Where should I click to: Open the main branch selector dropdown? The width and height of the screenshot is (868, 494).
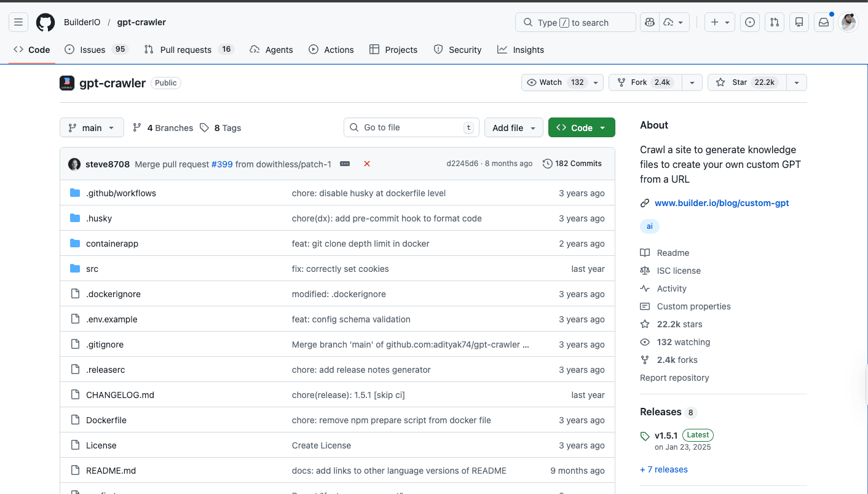point(92,128)
